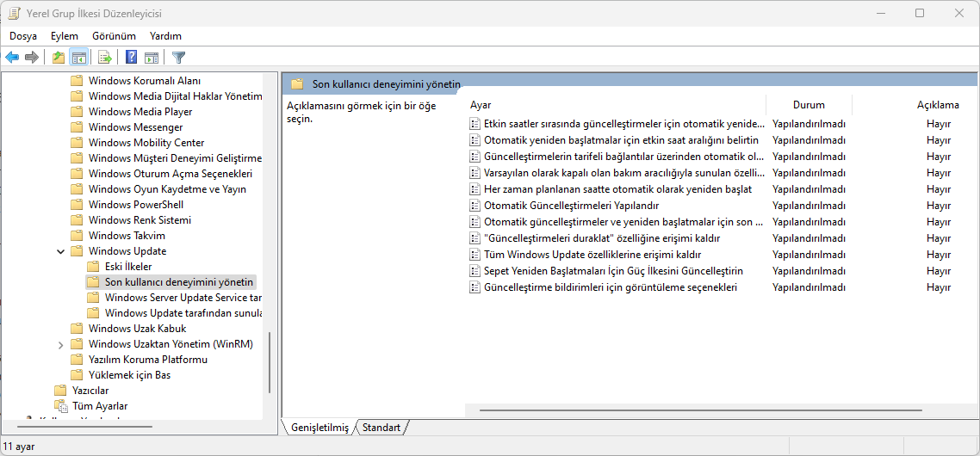Select Otomatik yeniden başlatmalar için etkin saat
Viewport: 980px width, 456px height.
click(621, 140)
